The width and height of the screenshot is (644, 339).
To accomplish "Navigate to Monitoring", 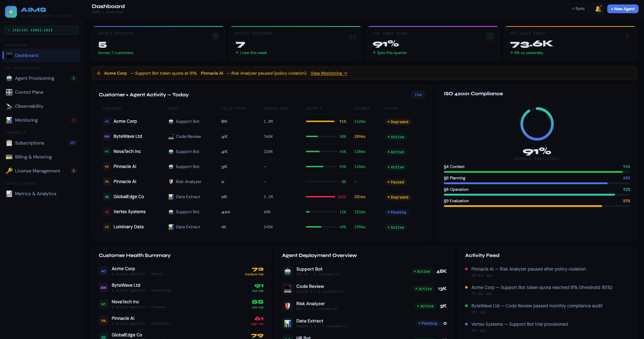I will tap(41, 120).
